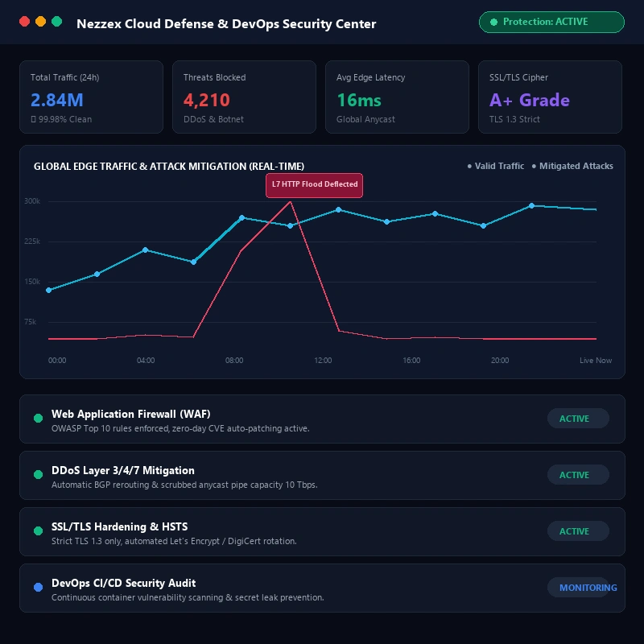The width and height of the screenshot is (644, 644).
Task: Click the chart title Global Edge Traffic
Action: click(x=169, y=167)
